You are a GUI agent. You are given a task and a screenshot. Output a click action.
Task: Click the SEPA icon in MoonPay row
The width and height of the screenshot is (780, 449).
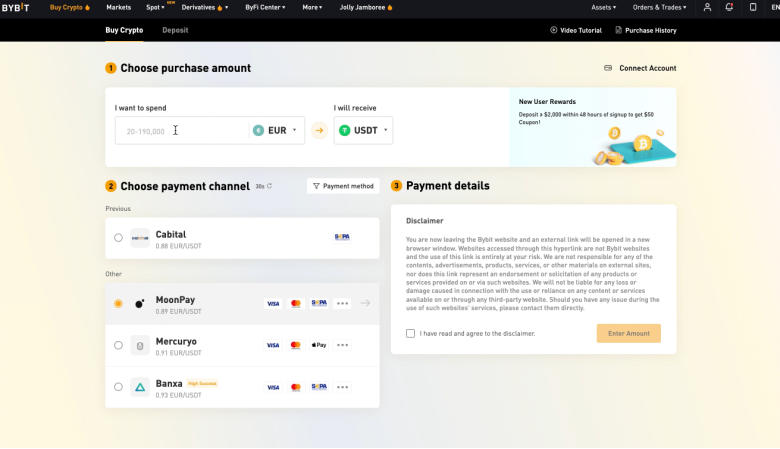pyautogui.click(x=319, y=303)
